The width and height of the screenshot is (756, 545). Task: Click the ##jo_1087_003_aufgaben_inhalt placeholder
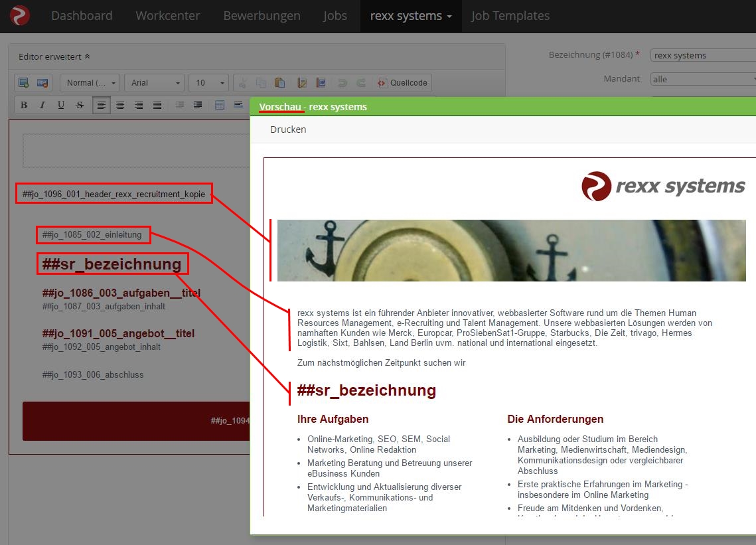104,306
